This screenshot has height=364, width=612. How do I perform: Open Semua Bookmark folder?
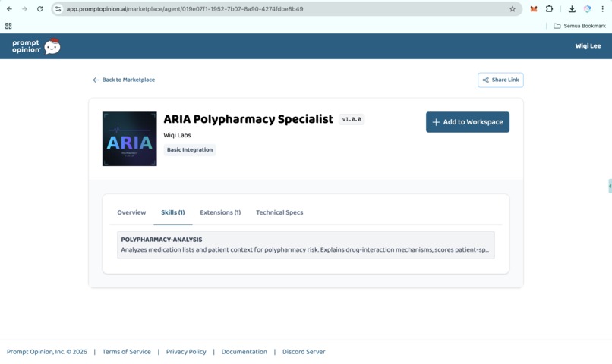[x=579, y=26]
